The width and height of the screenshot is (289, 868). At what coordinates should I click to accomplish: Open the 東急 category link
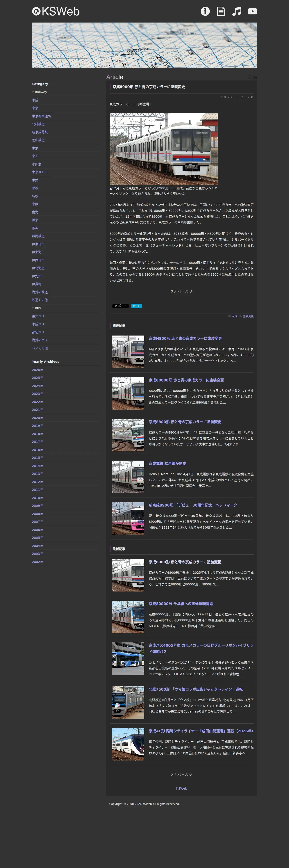coord(35,148)
